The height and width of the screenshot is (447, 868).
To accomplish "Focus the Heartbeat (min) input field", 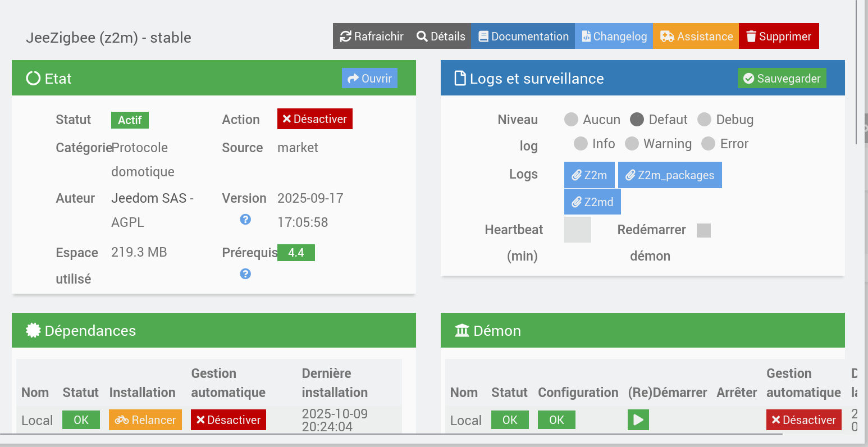I will click(x=578, y=230).
